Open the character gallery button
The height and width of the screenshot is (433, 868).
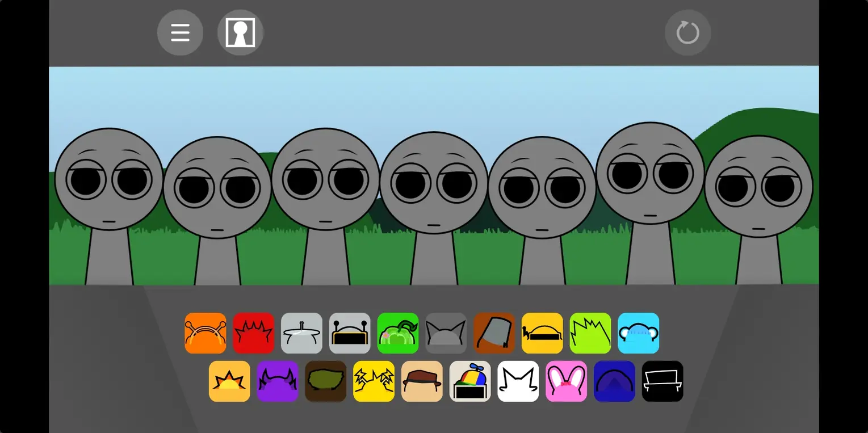point(240,33)
